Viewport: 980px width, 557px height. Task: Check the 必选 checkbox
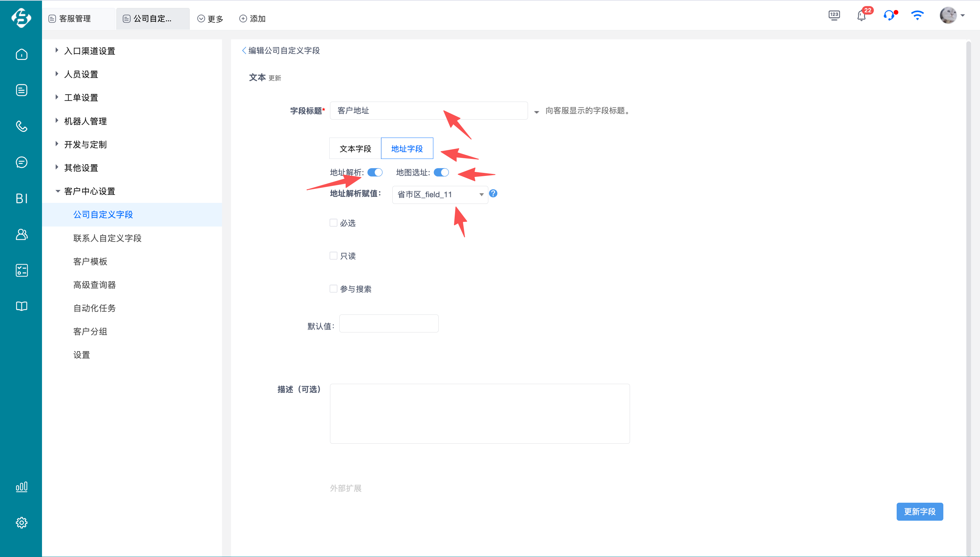[x=333, y=223]
